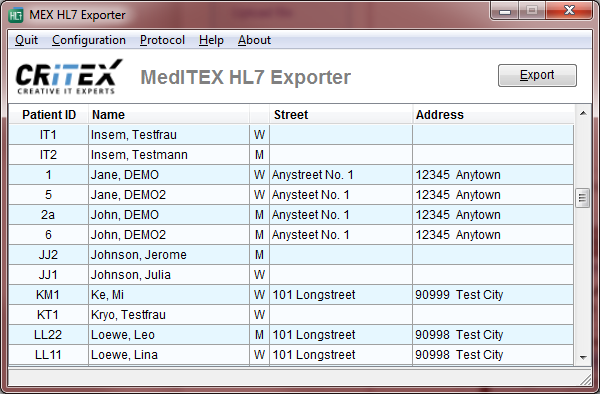Select the 'Loewe, Lina' name cell
Screen dimensions: 600x394
[169, 355]
